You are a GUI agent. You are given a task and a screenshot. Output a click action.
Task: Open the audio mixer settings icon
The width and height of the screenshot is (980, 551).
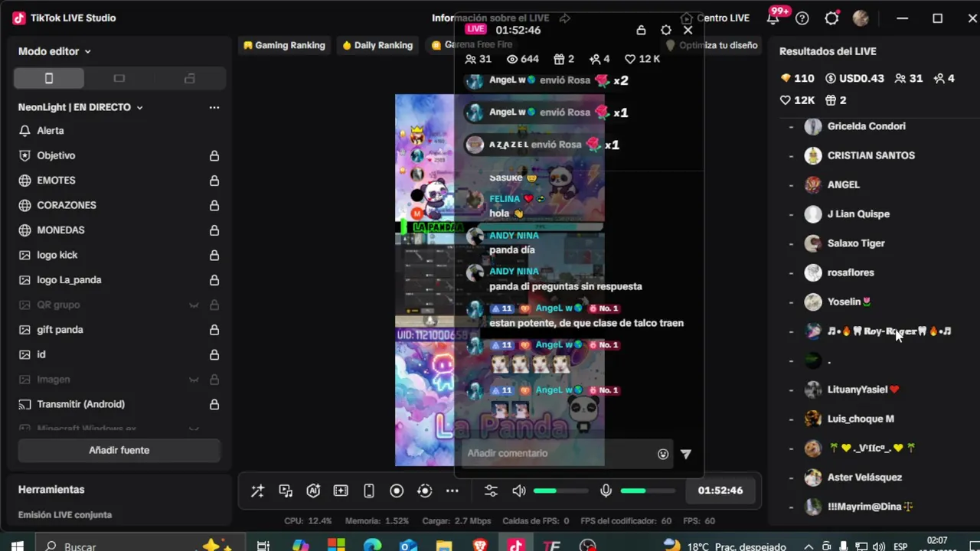coord(491,491)
